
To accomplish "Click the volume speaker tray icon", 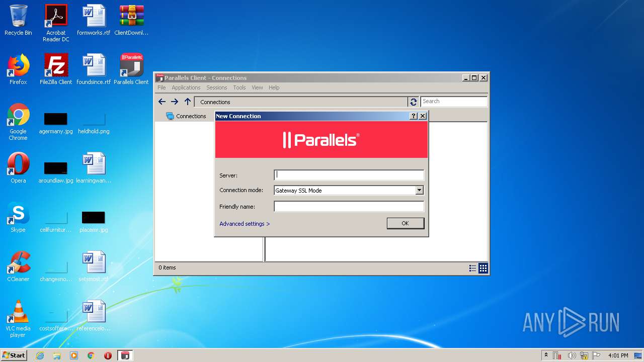I will pyautogui.click(x=572, y=355).
